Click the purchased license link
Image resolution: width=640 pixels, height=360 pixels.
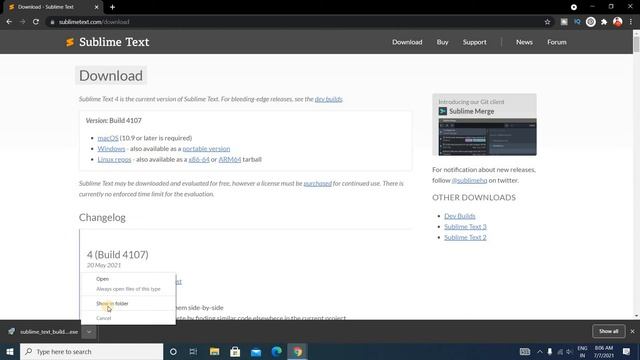318,183
